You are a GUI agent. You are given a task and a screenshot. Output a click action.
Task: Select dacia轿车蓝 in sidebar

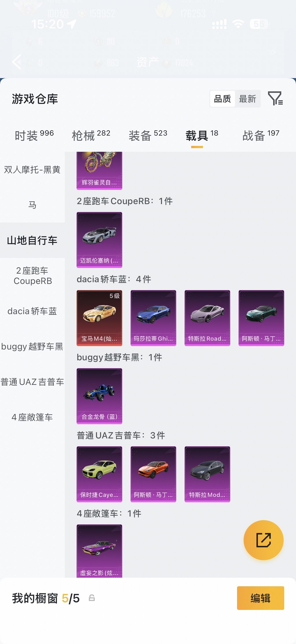[32, 311]
